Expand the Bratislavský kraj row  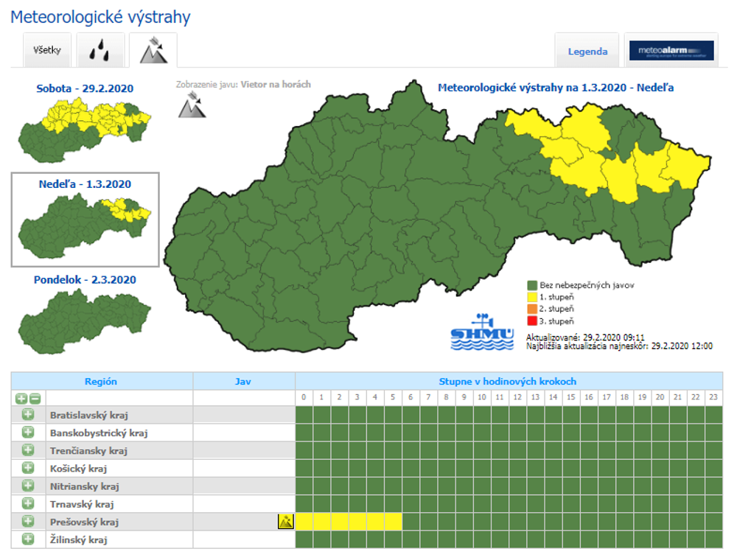[x=28, y=415]
